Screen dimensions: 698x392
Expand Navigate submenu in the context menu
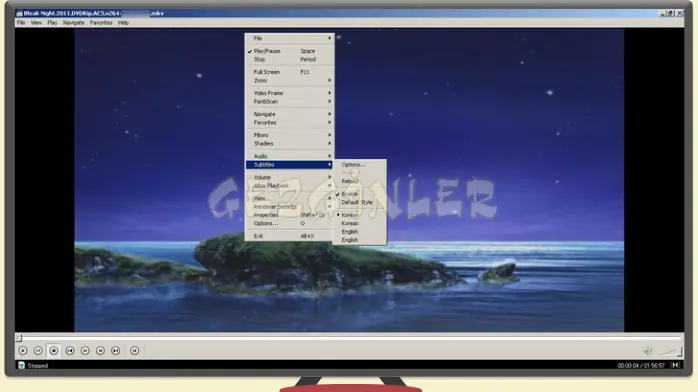[x=289, y=114]
